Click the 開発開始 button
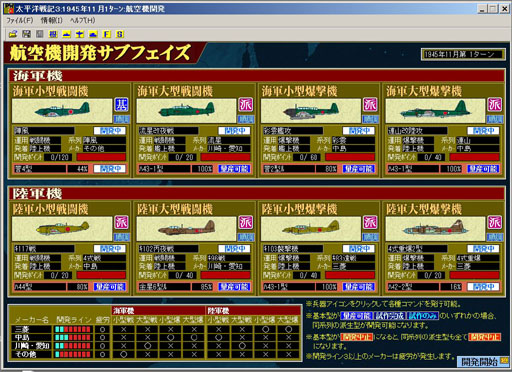The width and height of the screenshot is (512, 372). point(483,361)
